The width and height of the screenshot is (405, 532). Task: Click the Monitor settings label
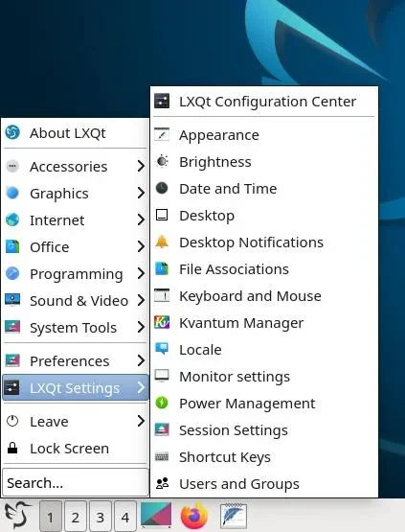pos(235,377)
